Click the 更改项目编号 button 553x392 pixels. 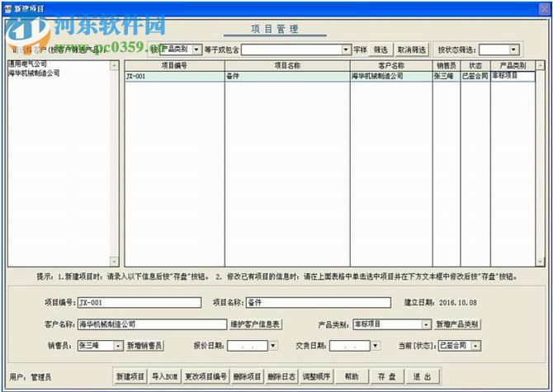click(x=206, y=376)
